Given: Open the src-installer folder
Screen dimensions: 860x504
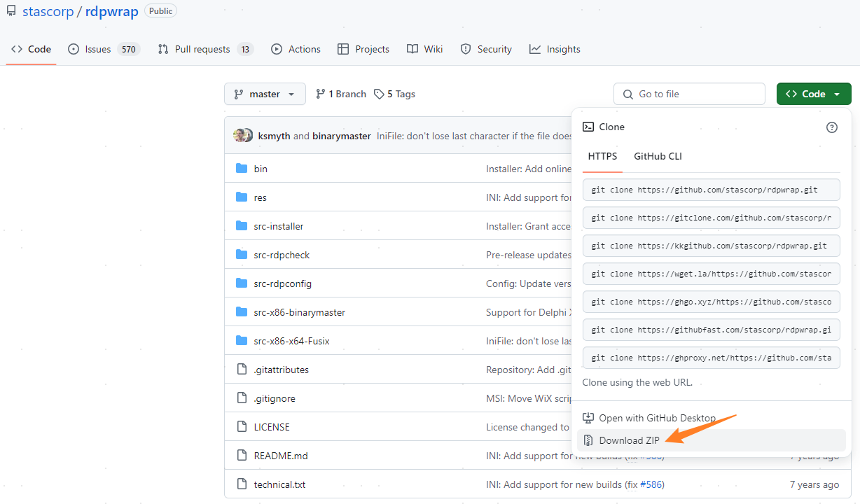Looking at the screenshot, I should (x=279, y=226).
